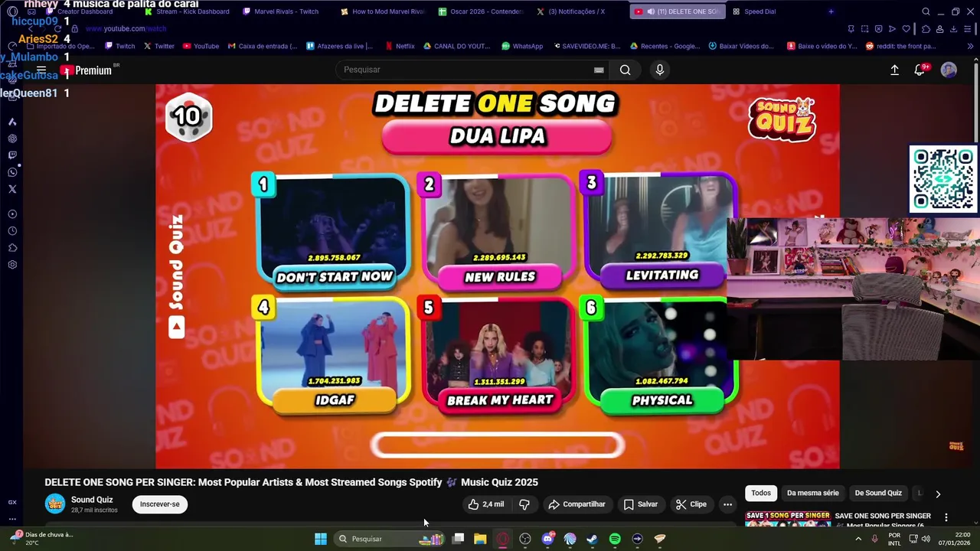Open the Sound Quiz channel avatar
Viewport: 980px width, 551px height.
(x=55, y=504)
